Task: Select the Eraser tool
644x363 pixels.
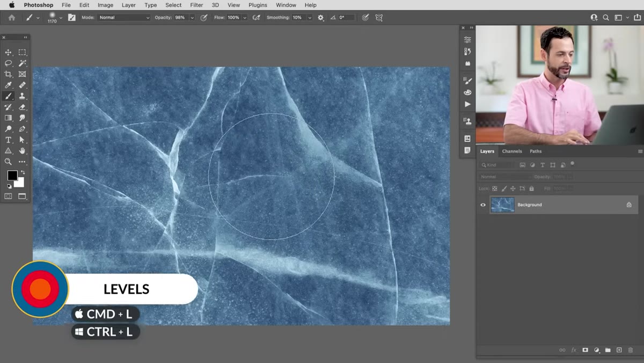Action: click(22, 107)
